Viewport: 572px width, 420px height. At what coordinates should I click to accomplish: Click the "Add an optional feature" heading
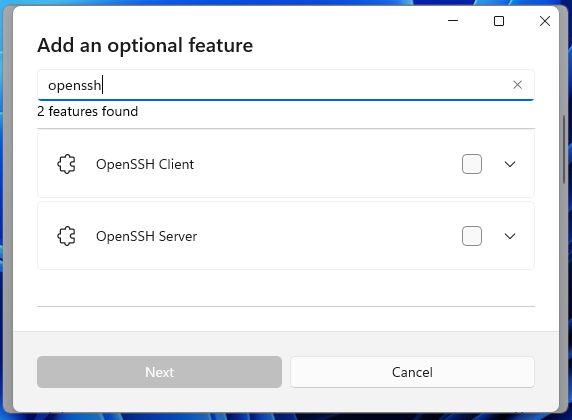click(145, 46)
